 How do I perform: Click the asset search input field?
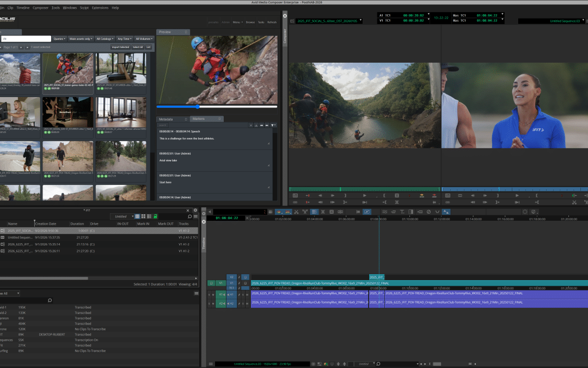point(26,39)
